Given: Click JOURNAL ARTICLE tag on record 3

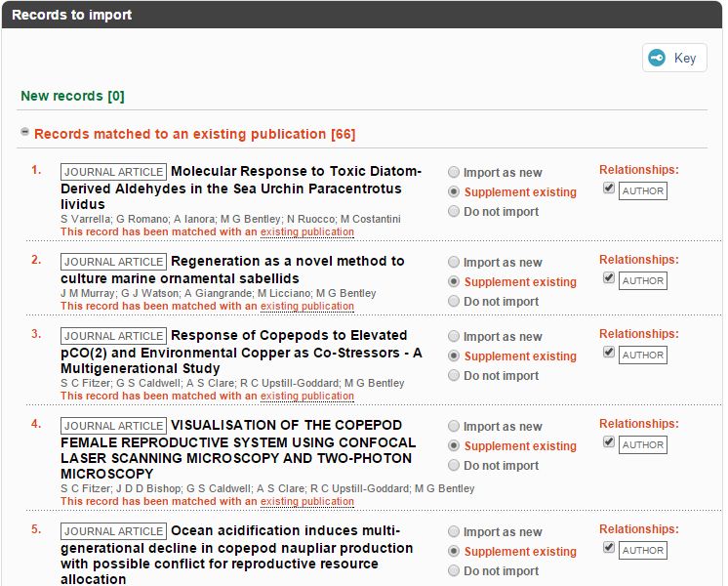Looking at the screenshot, I should pos(113,336).
